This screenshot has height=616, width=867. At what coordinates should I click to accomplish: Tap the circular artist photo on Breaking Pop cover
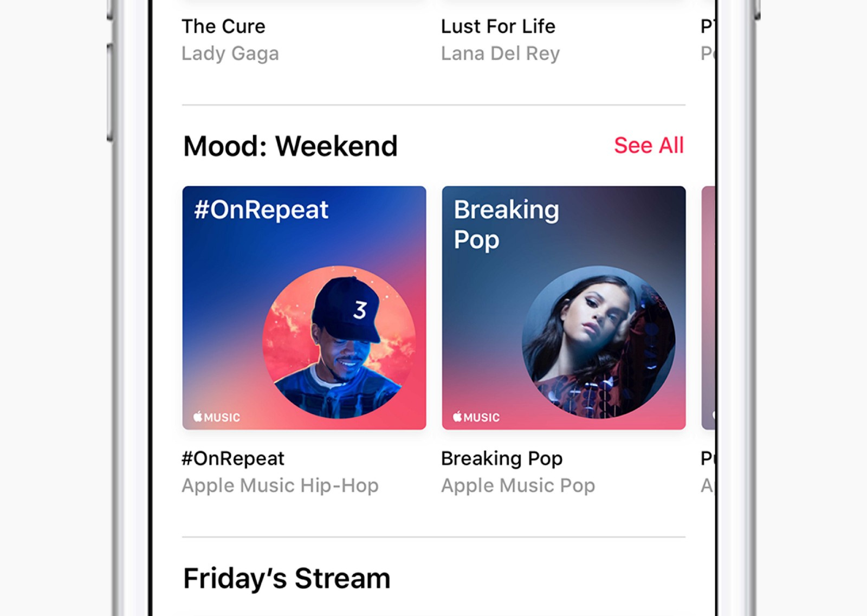click(598, 342)
